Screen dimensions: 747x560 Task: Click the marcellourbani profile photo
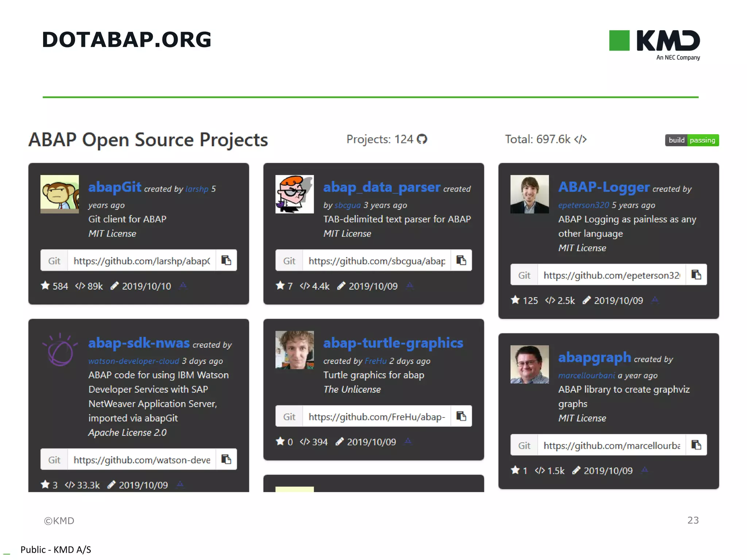coord(529,364)
